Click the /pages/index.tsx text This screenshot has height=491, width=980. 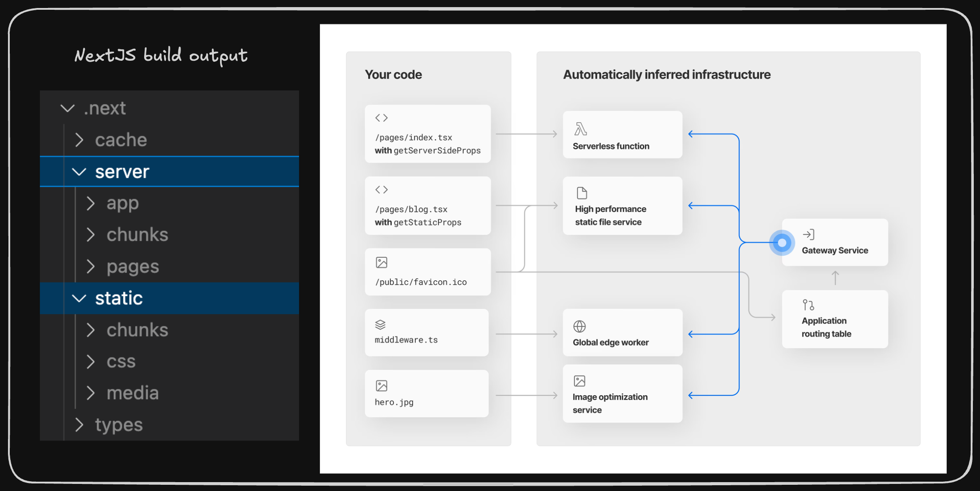pyautogui.click(x=413, y=137)
